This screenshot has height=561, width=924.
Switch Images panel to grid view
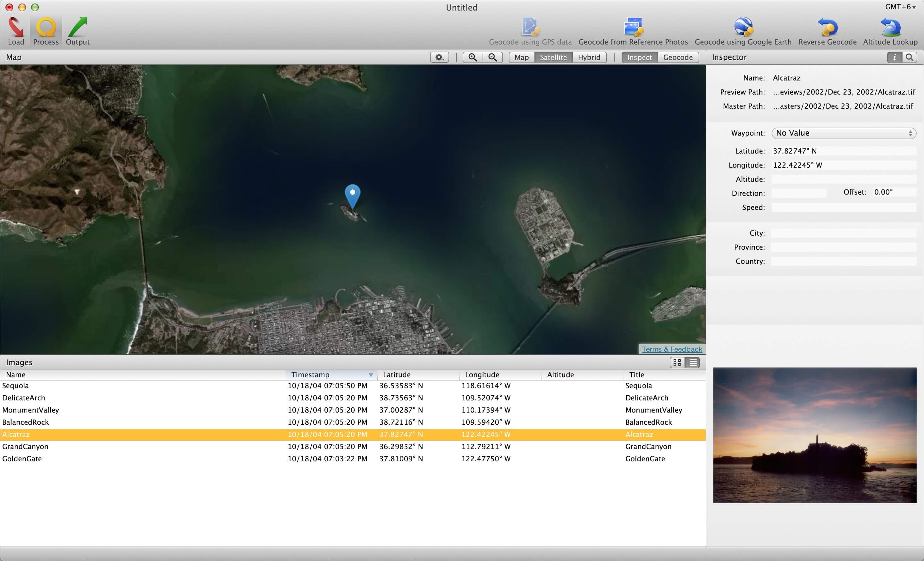677,362
